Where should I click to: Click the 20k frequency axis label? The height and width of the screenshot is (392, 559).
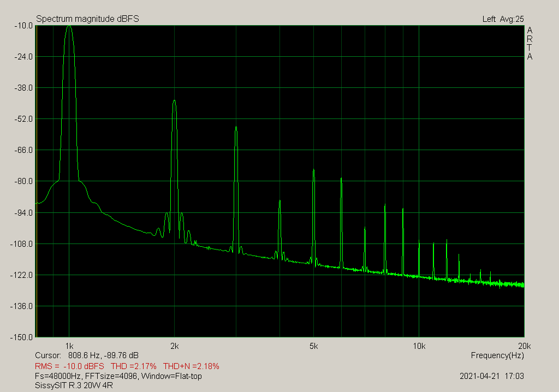525,346
